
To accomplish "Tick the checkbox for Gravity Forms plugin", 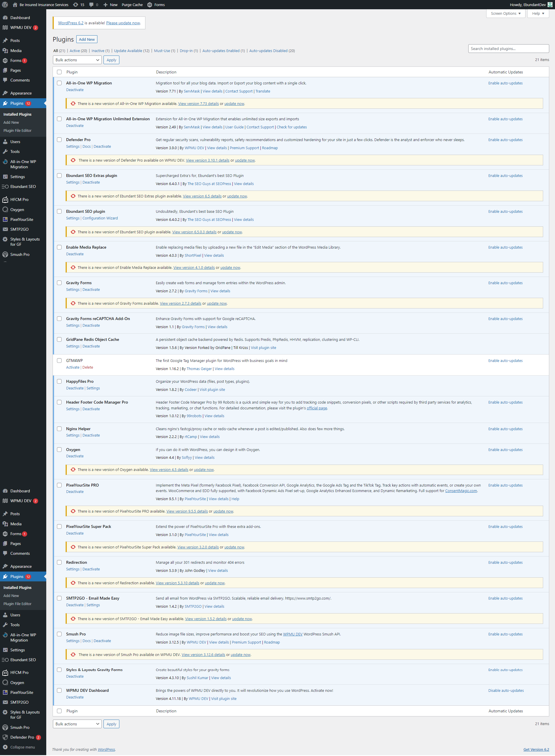I will [x=59, y=283].
